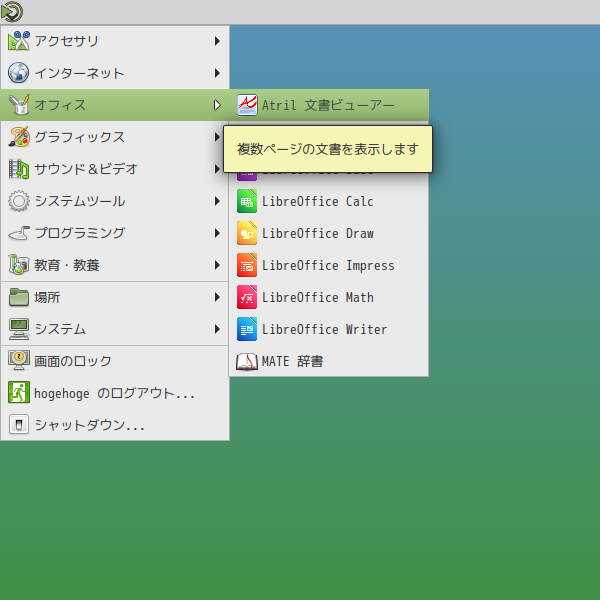Click the システム monitor icon

click(x=18, y=329)
